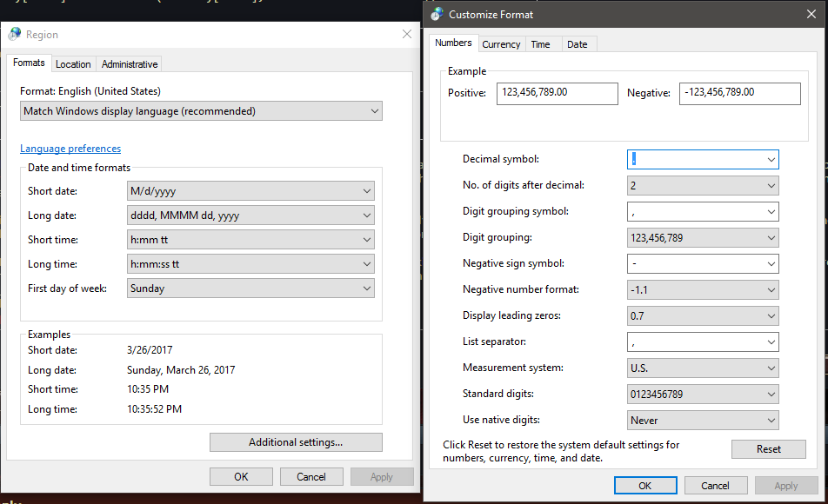Cancel the Region dialog

coord(311,476)
